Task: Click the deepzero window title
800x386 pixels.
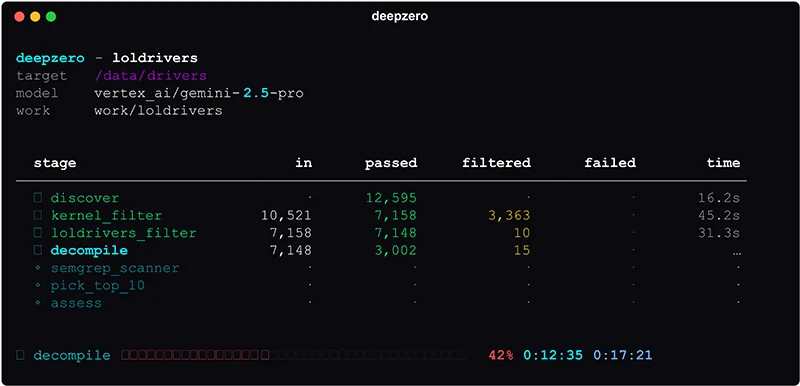Action: pos(399,16)
